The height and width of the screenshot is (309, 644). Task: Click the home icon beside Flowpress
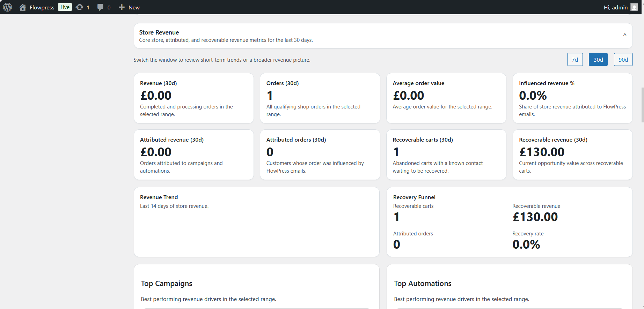(x=23, y=7)
